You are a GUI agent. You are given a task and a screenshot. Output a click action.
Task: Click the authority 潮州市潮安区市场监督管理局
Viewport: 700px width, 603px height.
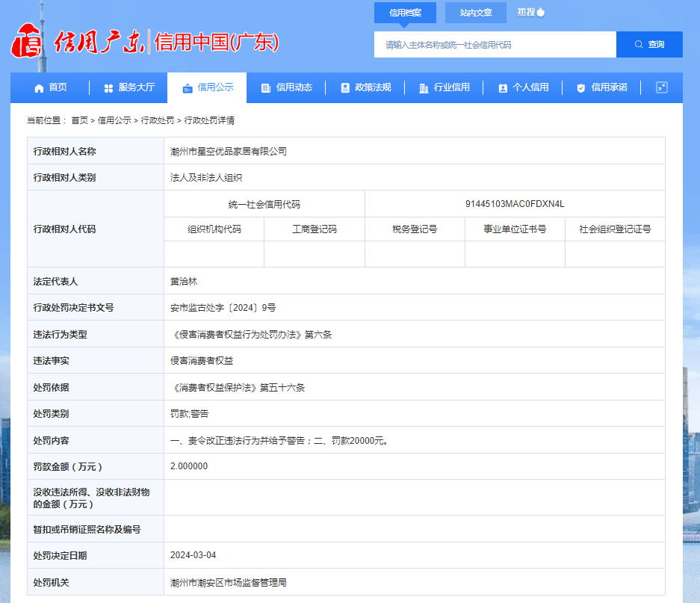(228, 583)
